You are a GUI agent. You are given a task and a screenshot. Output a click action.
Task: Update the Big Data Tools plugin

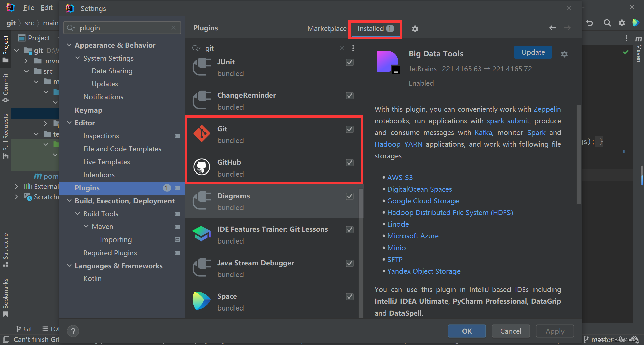coord(533,52)
